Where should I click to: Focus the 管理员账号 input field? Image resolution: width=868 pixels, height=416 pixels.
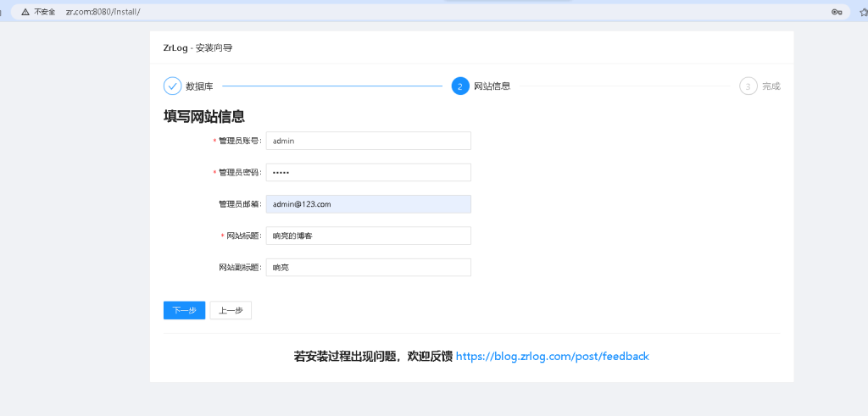tap(368, 141)
